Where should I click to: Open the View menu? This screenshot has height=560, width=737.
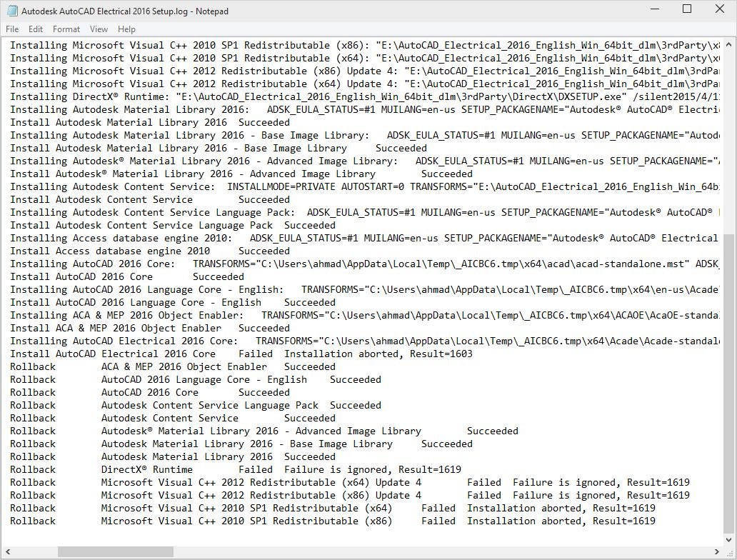[99, 29]
